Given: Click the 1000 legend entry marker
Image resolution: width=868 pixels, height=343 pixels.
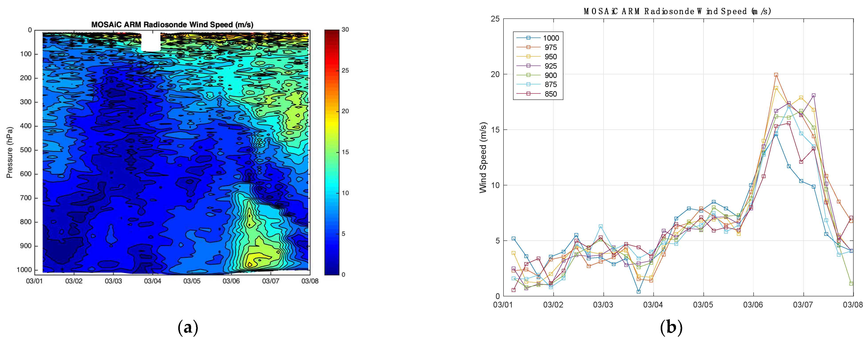Looking at the screenshot, I should pos(528,38).
